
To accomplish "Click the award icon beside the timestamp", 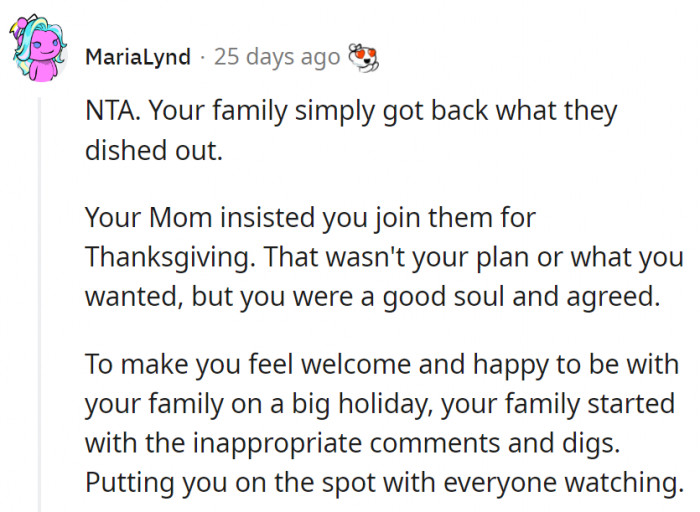I will tap(363, 57).
